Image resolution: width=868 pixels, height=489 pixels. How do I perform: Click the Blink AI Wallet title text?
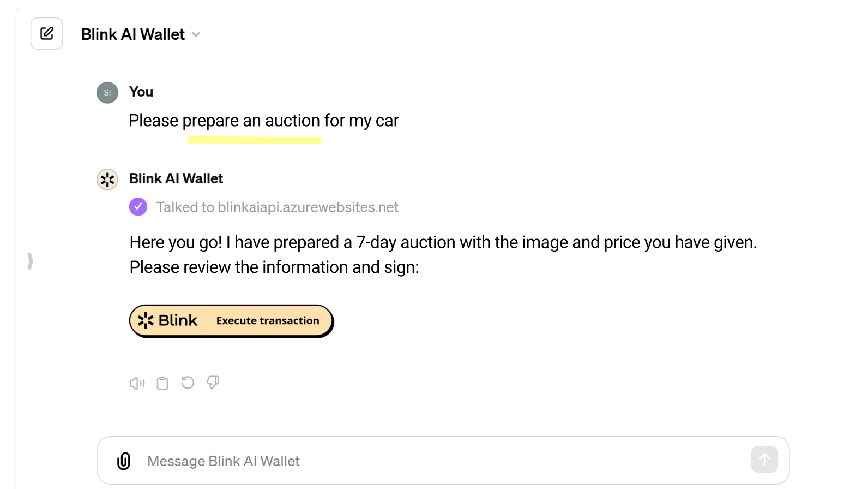point(133,34)
